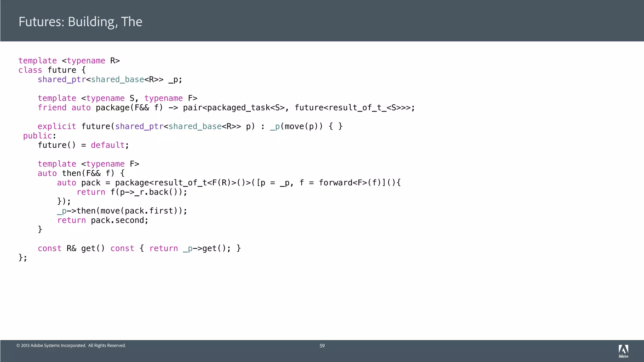Image resolution: width=644 pixels, height=362 pixels.
Task: Click the final closing '};' of class
Action: 23,258
